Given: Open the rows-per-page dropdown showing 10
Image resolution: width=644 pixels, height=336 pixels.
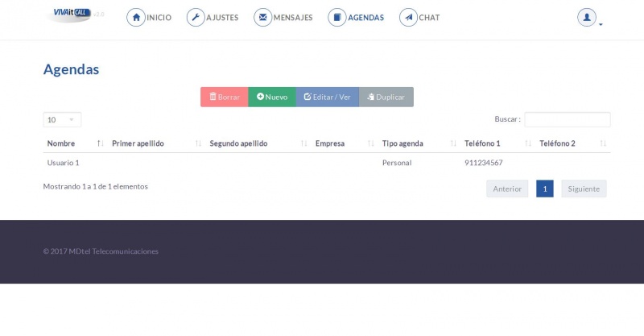Looking at the screenshot, I should [62, 120].
